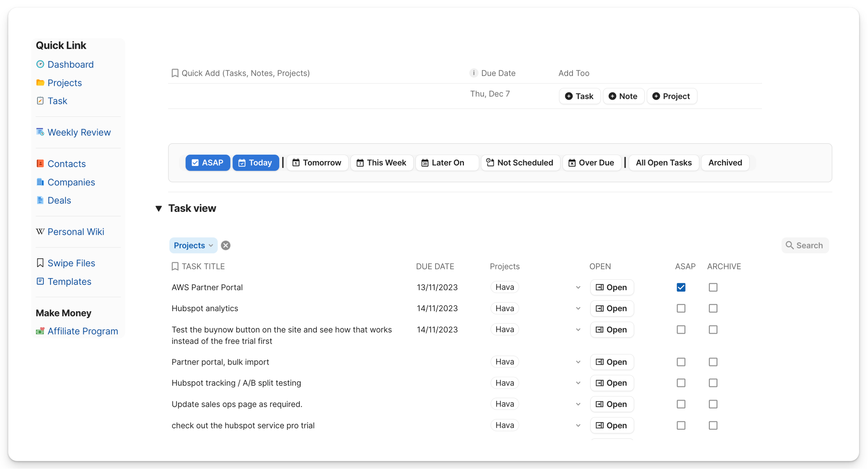This screenshot has width=868, height=469.
Task: Click the Affiliate Program money icon
Action: 40,331
